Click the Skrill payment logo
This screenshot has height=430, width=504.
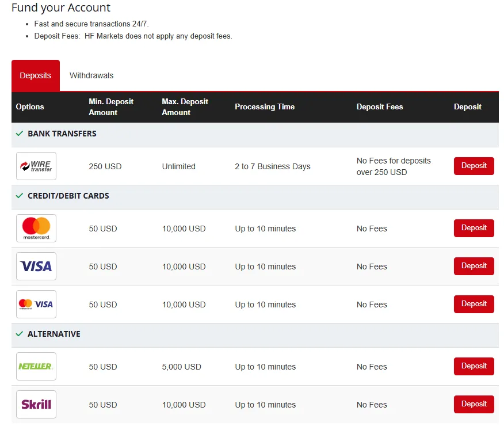click(36, 405)
